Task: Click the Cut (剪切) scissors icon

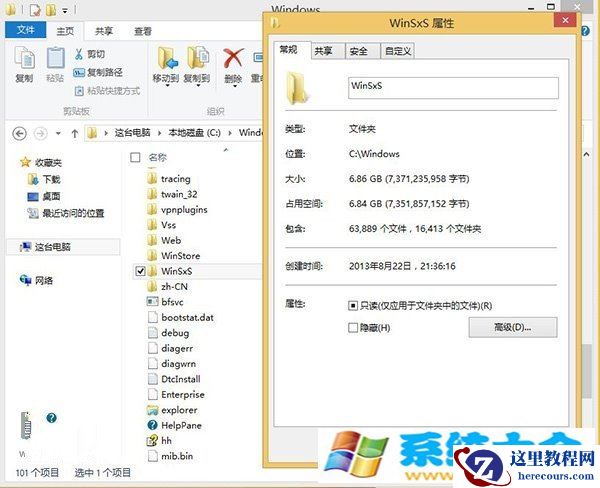Action: tap(78, 54)
